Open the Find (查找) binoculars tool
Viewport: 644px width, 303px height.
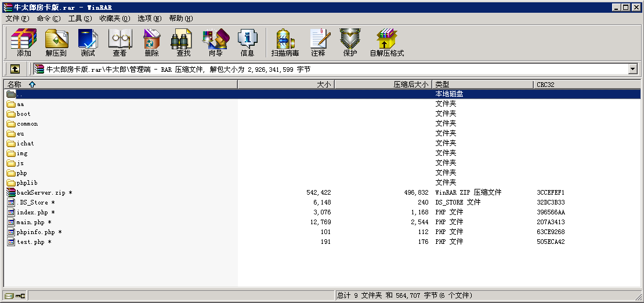pyautogui.click(x=183, y=43)
